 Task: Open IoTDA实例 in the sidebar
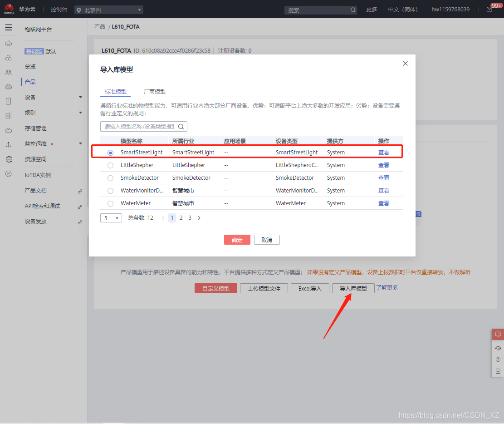click(38, 175)
